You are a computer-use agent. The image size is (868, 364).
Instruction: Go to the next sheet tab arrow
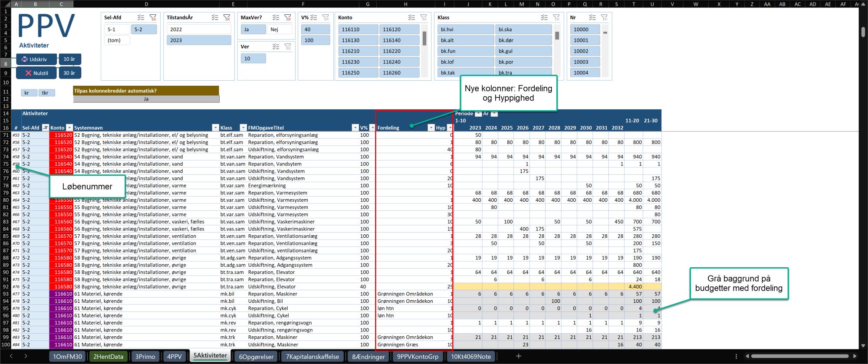pyautogui.click(x=26, y=356)
